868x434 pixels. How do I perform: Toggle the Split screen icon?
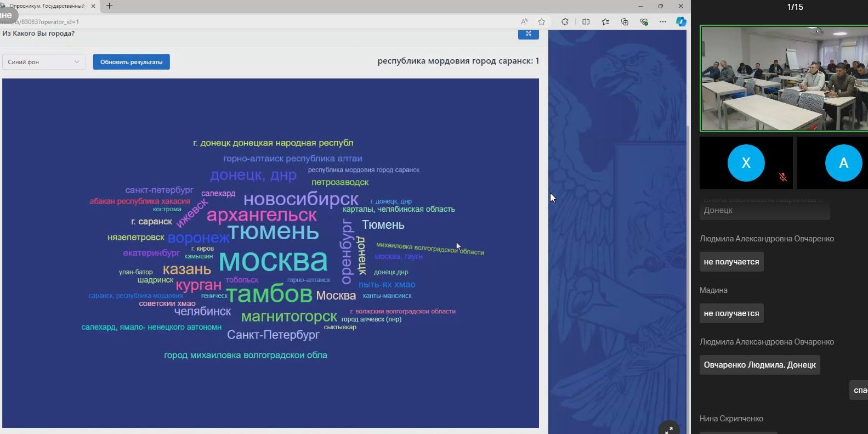click(586, 22)
